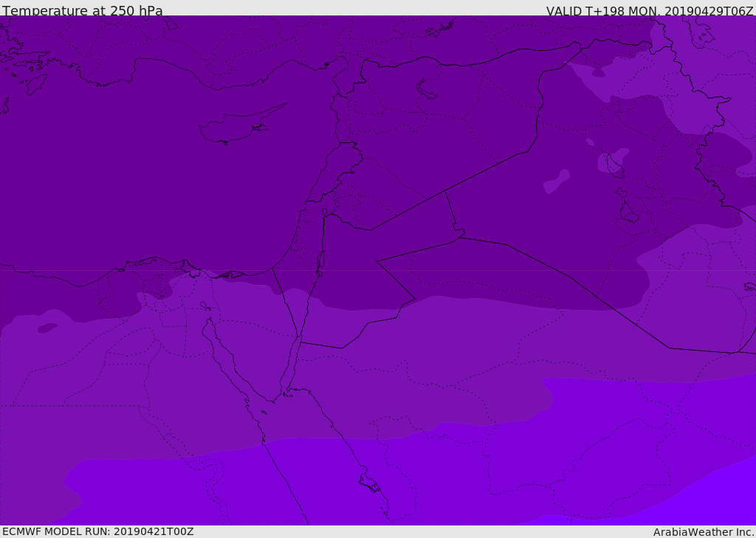
Task: Click the "Temperature at 250 hPa" title
Action: point(83,10)
